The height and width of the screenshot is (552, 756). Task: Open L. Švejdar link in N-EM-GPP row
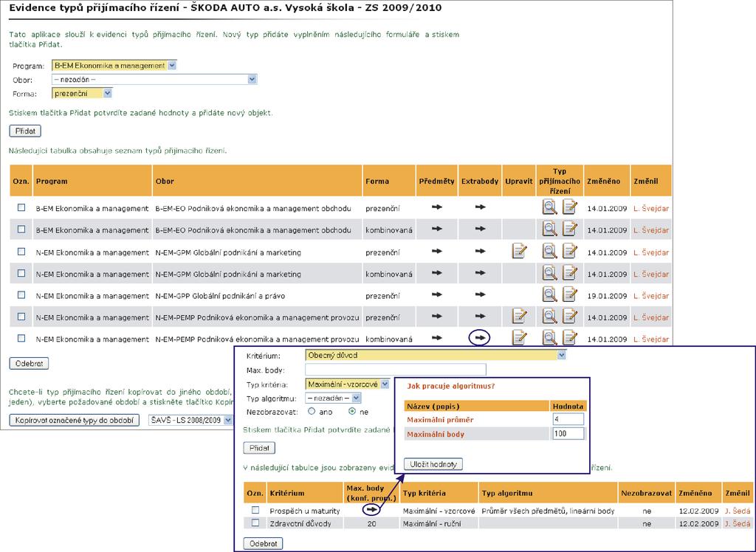[651, 296]
